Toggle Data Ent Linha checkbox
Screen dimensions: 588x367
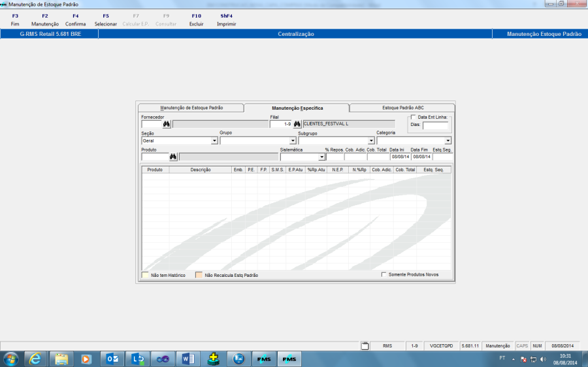(414, 118)
